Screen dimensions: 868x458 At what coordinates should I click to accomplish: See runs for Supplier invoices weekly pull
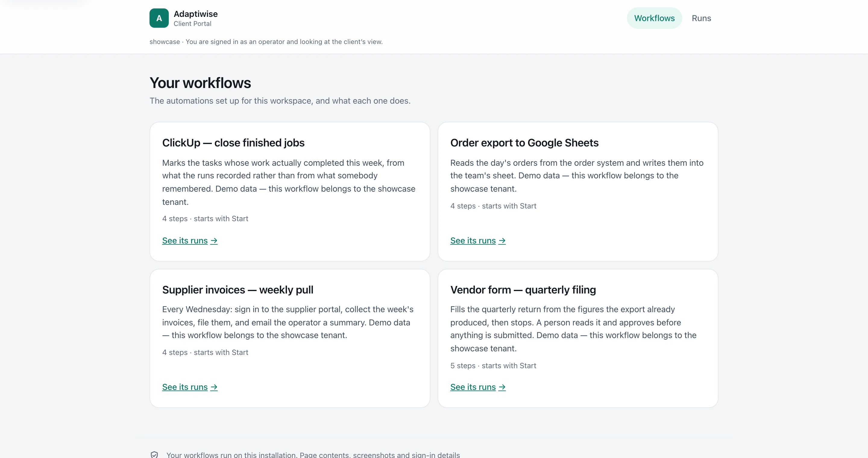pos(190,387)
